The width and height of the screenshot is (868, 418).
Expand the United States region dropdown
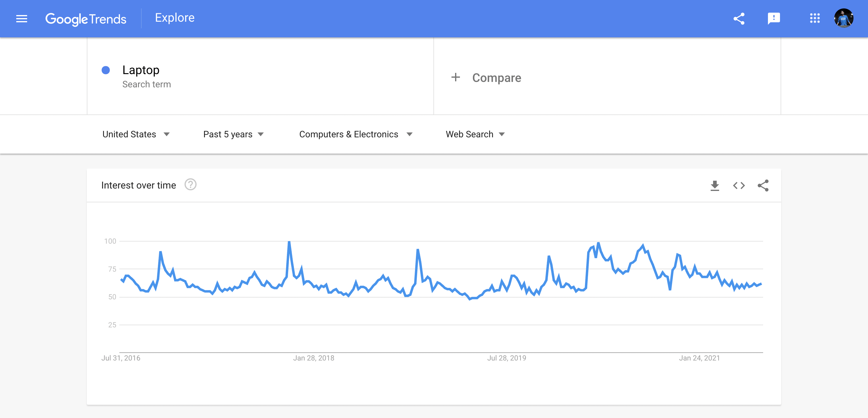[x=136, y=134]
